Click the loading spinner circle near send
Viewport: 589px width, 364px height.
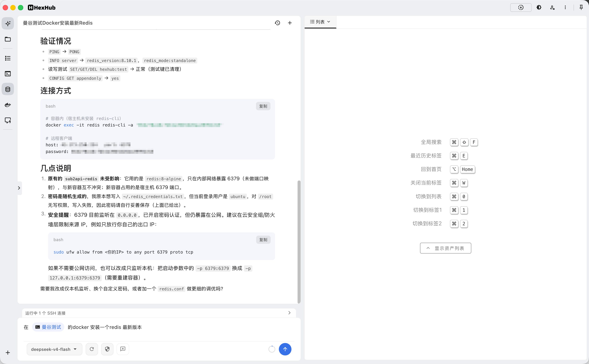(272, 349)
